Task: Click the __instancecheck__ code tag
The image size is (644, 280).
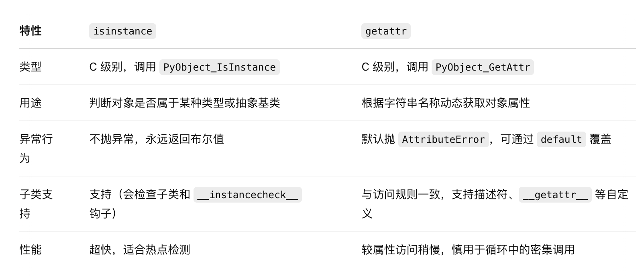Action: click(248, 195)
